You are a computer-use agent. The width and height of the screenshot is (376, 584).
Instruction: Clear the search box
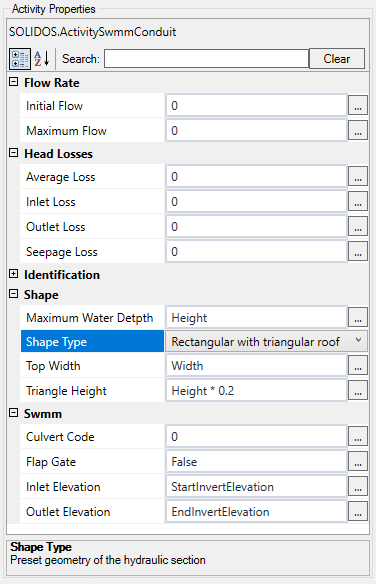click(x=337, y=58)
